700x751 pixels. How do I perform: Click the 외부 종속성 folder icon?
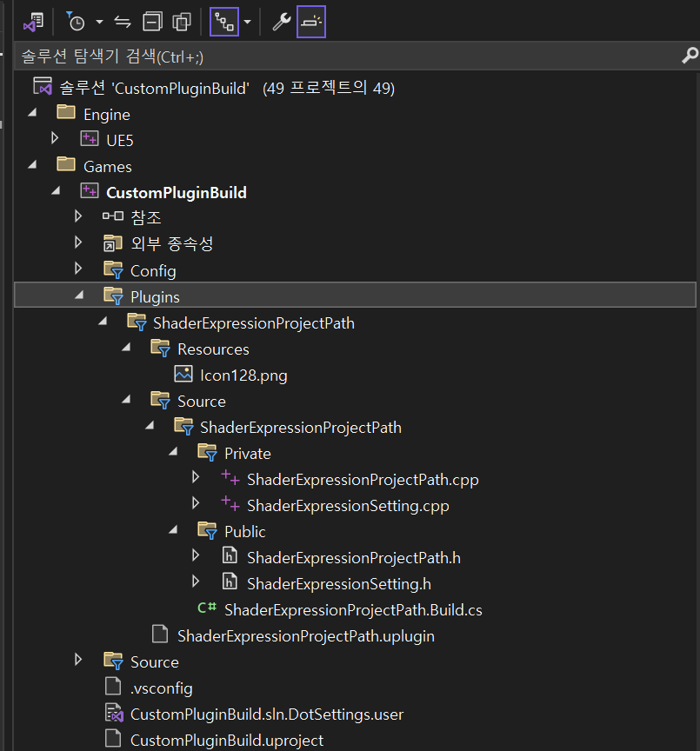113,243
